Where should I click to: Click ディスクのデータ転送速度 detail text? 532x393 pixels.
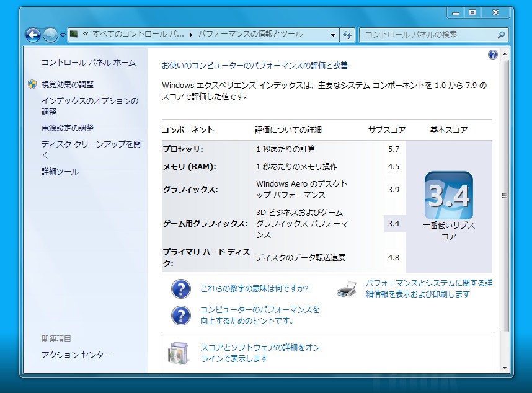tap(300, 258)
